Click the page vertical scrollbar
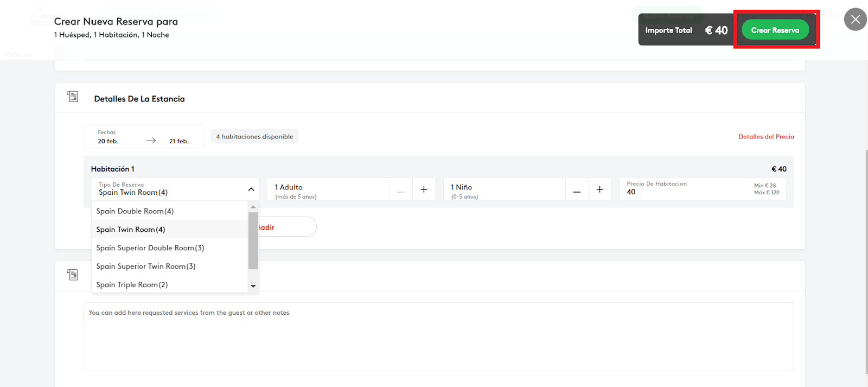Image resolution: width=868 pixels, height=387 pixels. 866,262
